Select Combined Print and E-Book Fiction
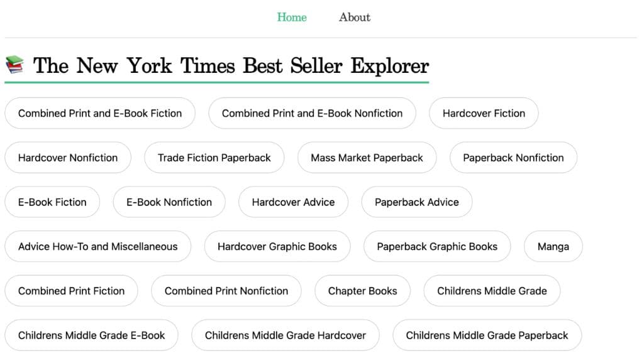The image size is (644, 358). (100, 113)
